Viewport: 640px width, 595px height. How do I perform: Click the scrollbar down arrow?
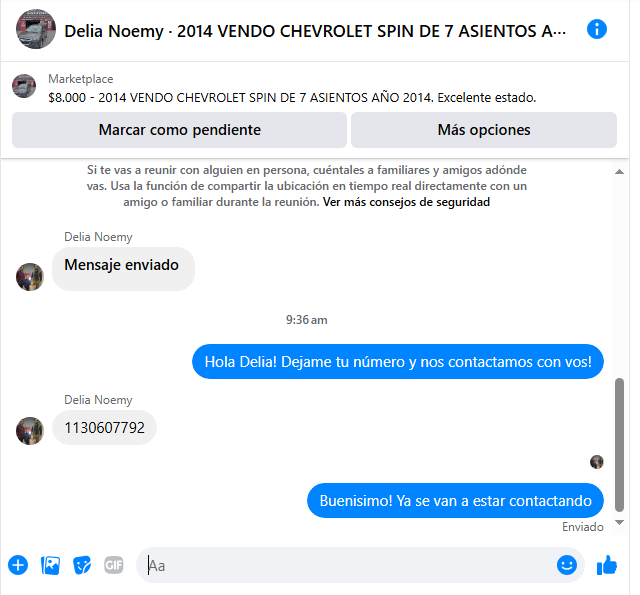tap(619, 522)
